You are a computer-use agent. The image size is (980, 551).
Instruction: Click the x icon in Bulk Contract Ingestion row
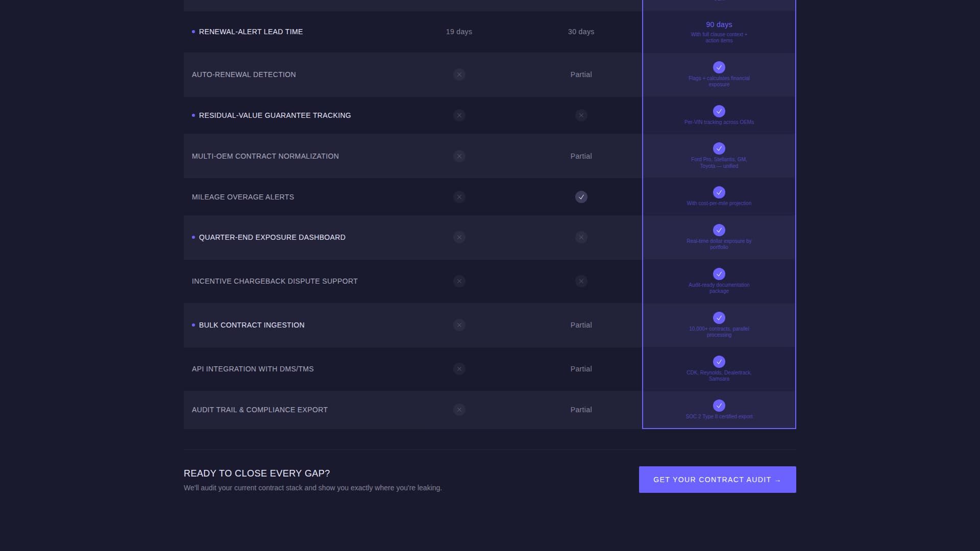tap(459, 325)
